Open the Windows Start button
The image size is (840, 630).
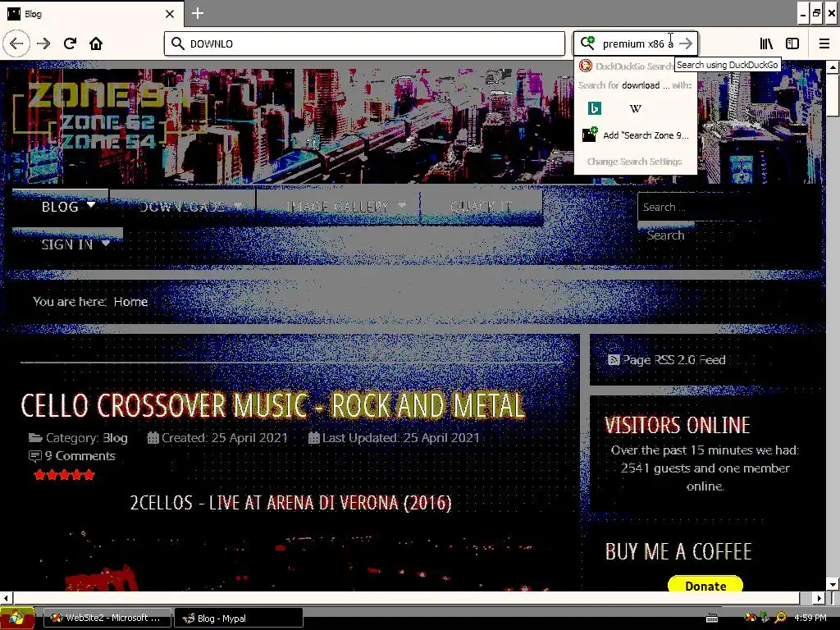[17, 619]
